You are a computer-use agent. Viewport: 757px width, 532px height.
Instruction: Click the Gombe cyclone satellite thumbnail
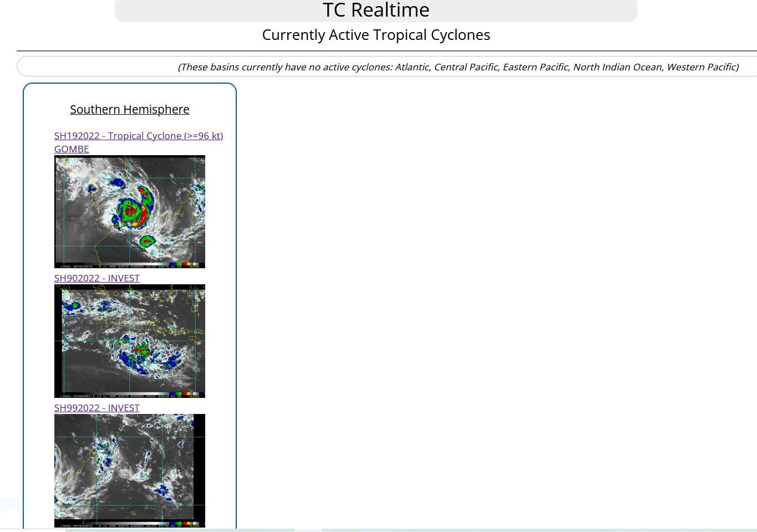[x=130, y=212]
